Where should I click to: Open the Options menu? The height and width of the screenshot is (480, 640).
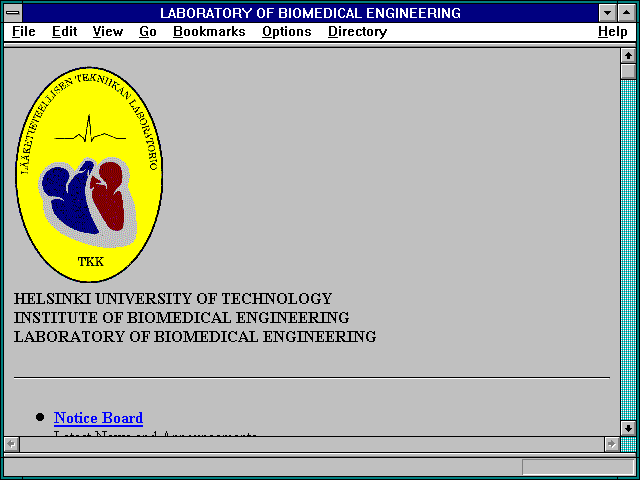(287, 31)
